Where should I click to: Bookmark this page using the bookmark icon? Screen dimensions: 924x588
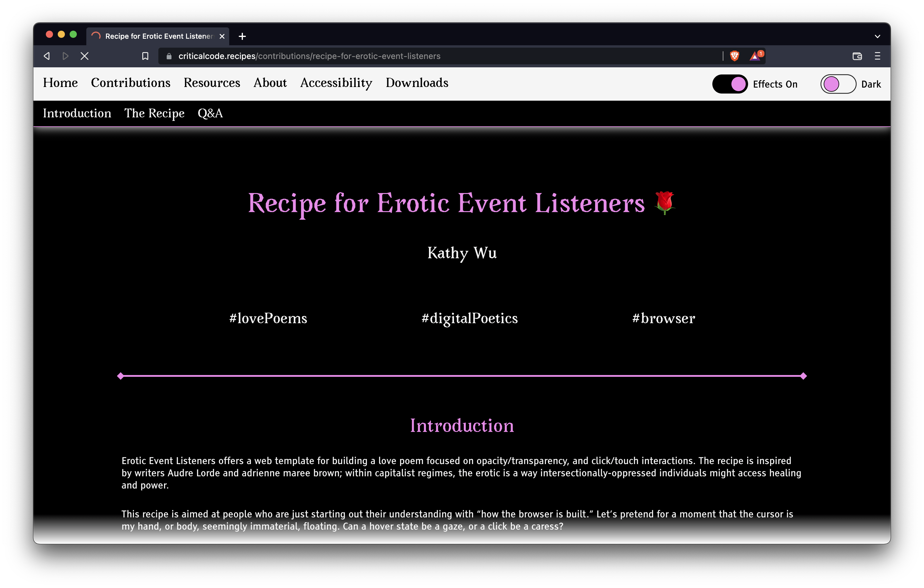pyautogui.click(x=145, y=56)
